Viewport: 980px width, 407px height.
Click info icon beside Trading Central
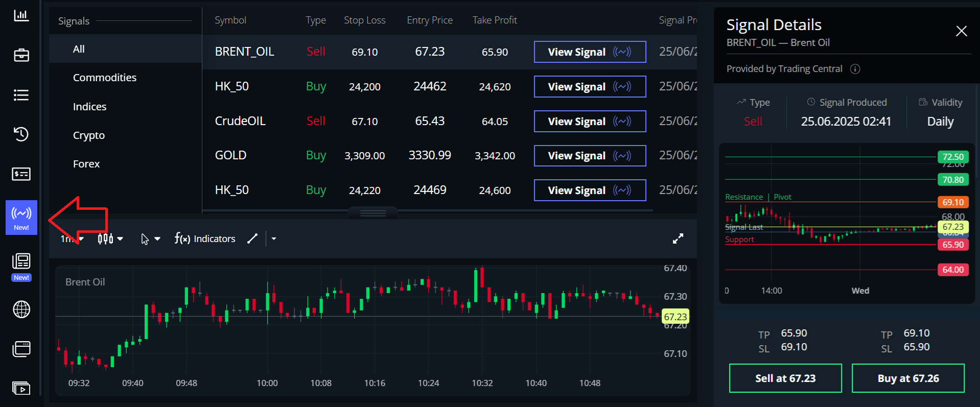tap(855, 69)
